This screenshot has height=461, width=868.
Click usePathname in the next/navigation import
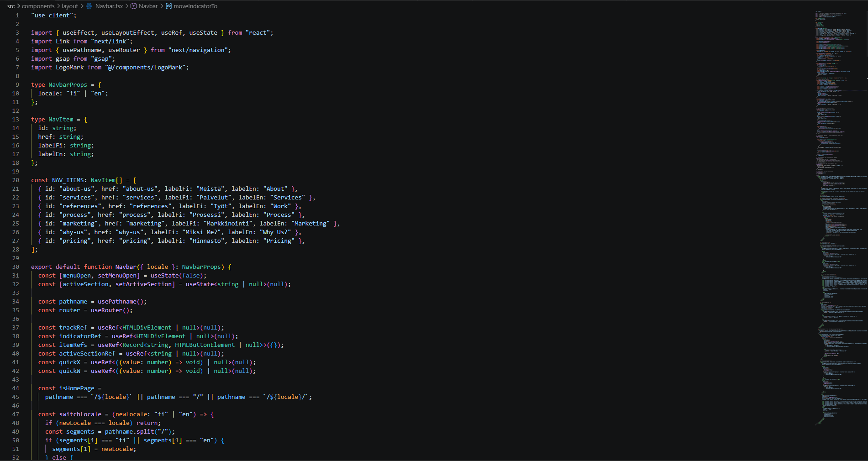click(x=82, y=50)
